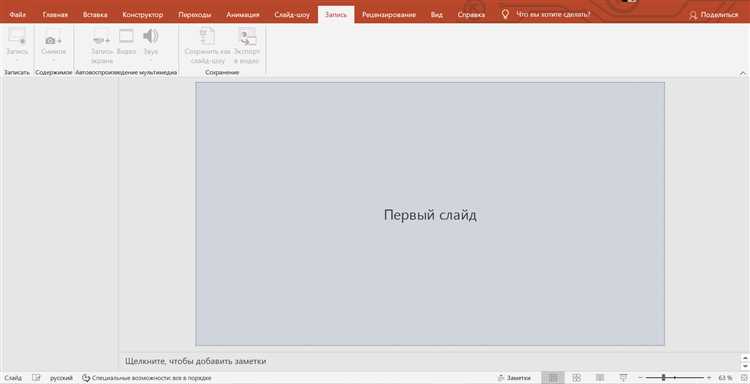
Task: Start slide show from status bar icon
Action: [623, 378]
